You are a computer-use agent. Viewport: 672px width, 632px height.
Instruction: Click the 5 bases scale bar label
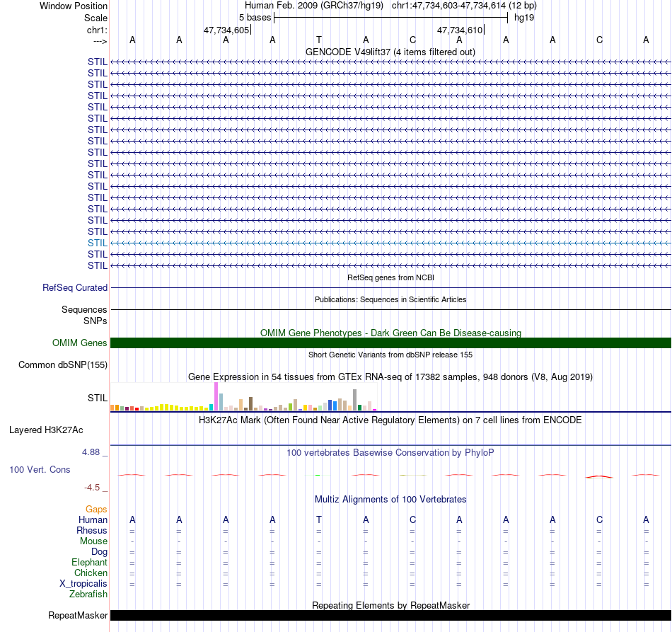click(x=255, y=18)
